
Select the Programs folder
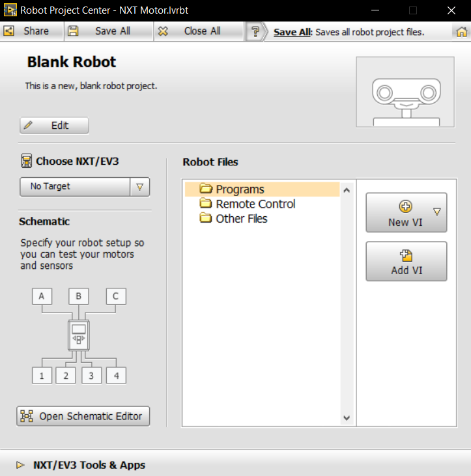click(262, 189)
